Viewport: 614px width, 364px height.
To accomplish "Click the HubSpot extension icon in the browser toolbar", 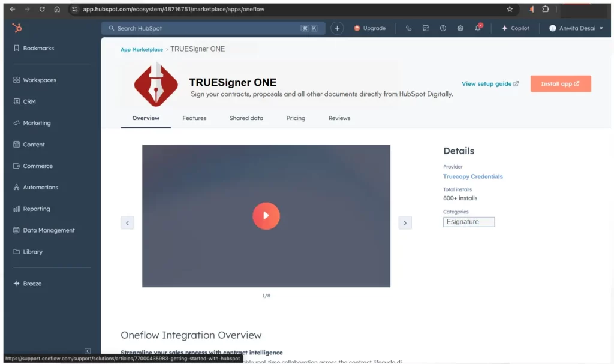I will 531,9.
